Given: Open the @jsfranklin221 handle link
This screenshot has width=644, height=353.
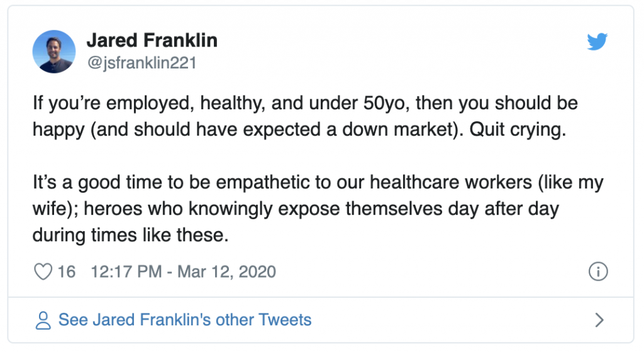Looking at the screenshot, I should pyautogui.click(x=142, y=63).
